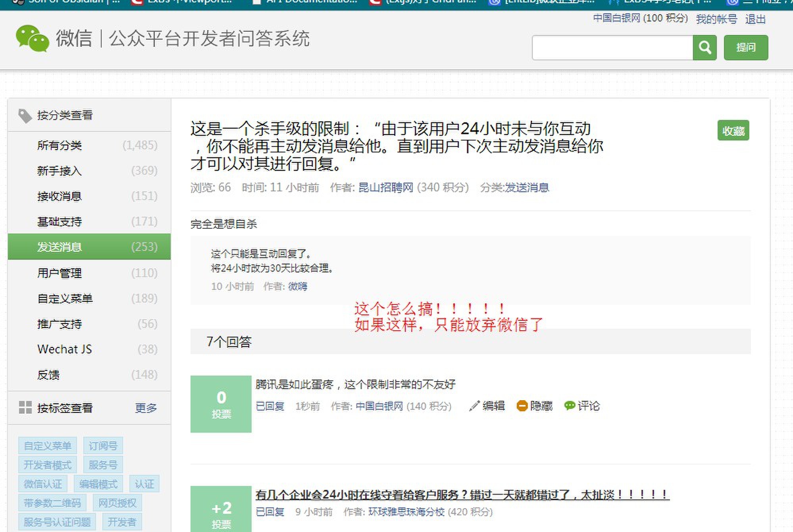Click the 认证 tag
The height and width of the screenshot is (532, 793).
click(144, 484)
